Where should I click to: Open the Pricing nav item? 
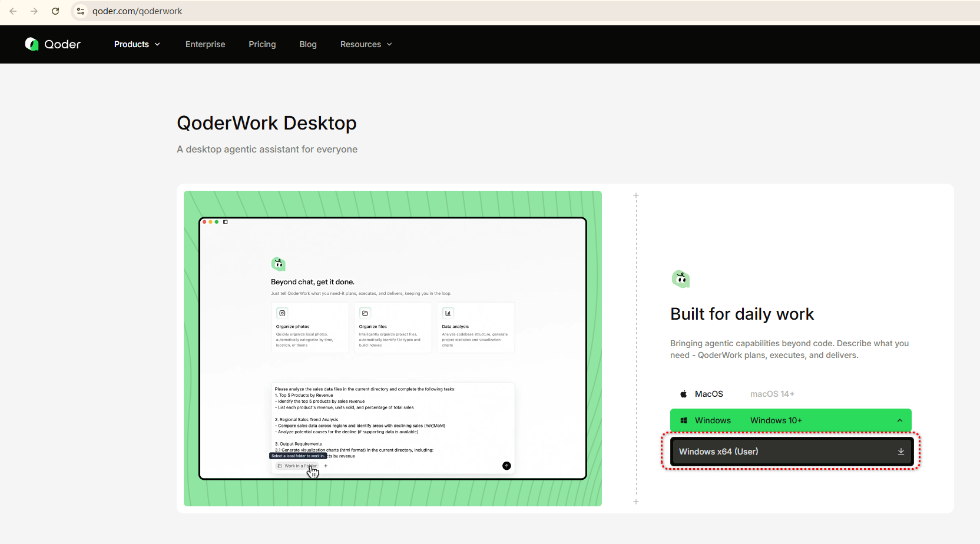pyautogui.click(x=262, y=44)
